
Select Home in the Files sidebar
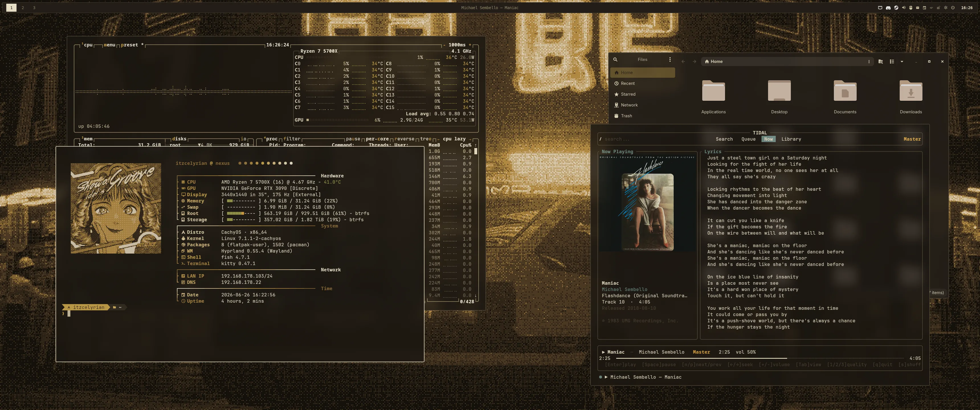coord(642,72)
